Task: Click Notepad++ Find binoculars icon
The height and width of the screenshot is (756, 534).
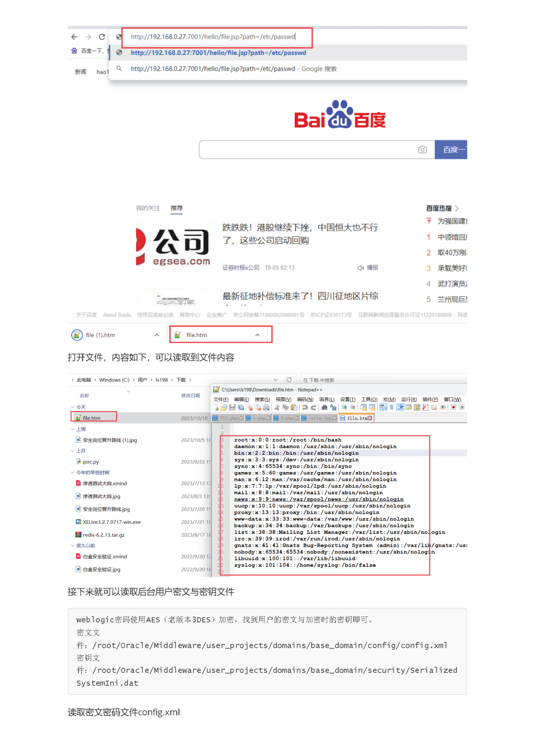Action: click(324, 408)
